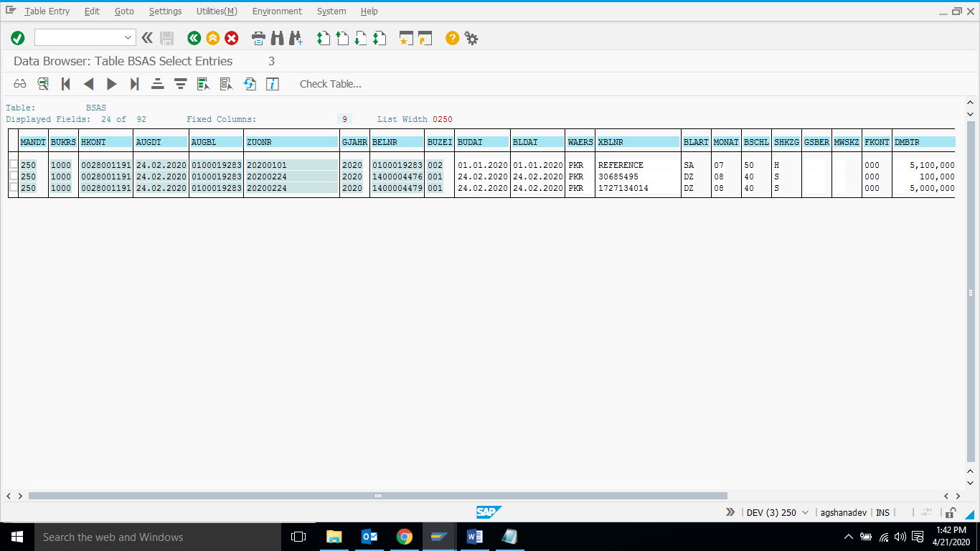Jump to the last record using navigation arrow
The height and width of the screenshot is (551, 980).
click(x=134, y=84)
